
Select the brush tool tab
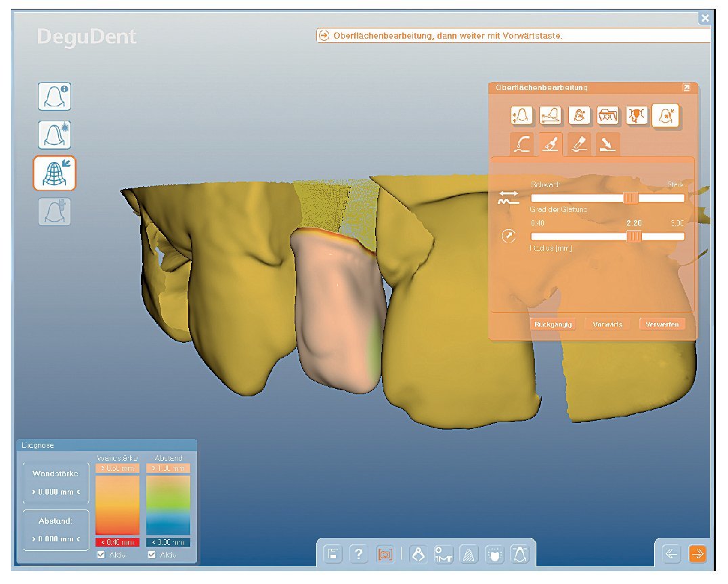click(x=551, y=144)
